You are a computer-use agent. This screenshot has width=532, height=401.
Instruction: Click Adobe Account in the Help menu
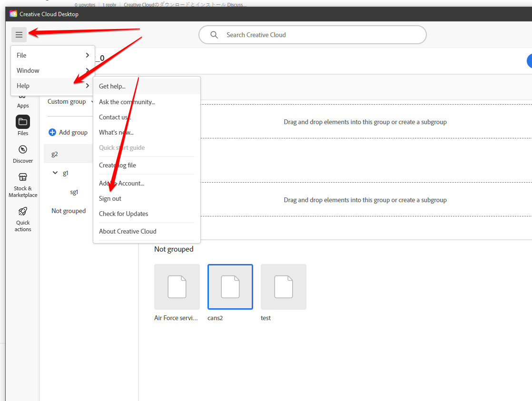tap(121, 183)
